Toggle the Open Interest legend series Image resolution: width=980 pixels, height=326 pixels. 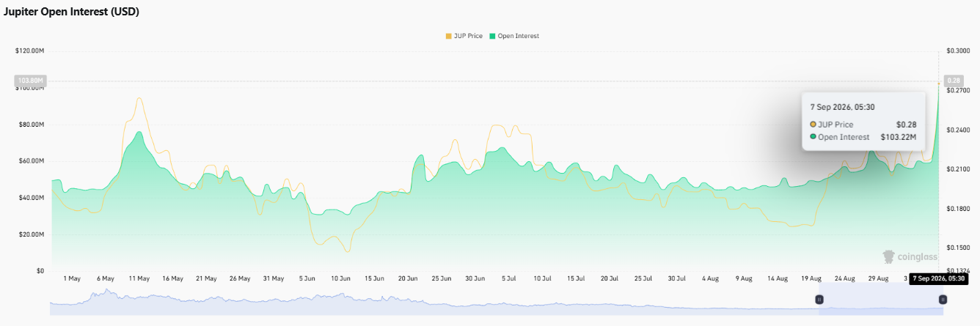[x=514, y=36]
